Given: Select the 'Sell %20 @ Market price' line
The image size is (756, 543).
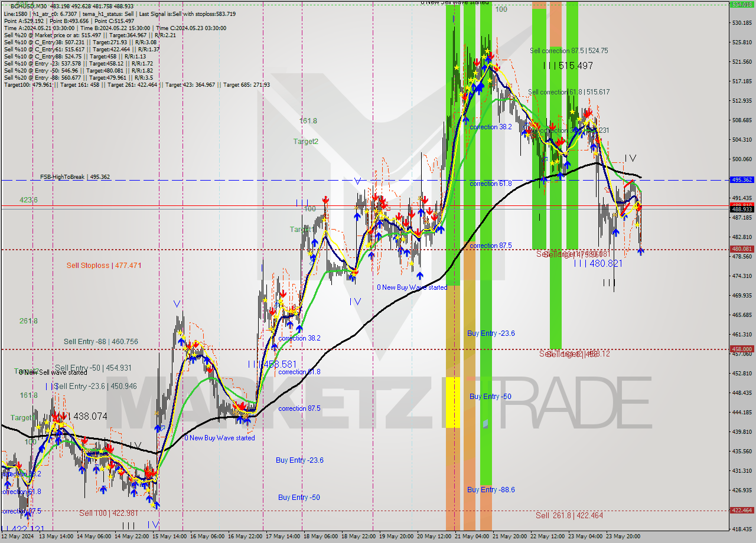Looking at the screenshot, I should coord(90,35).
